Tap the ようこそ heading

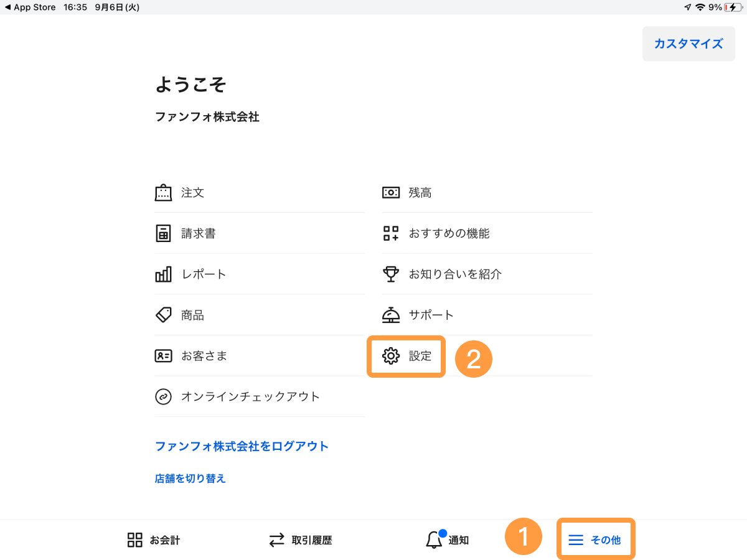[190, 85]
